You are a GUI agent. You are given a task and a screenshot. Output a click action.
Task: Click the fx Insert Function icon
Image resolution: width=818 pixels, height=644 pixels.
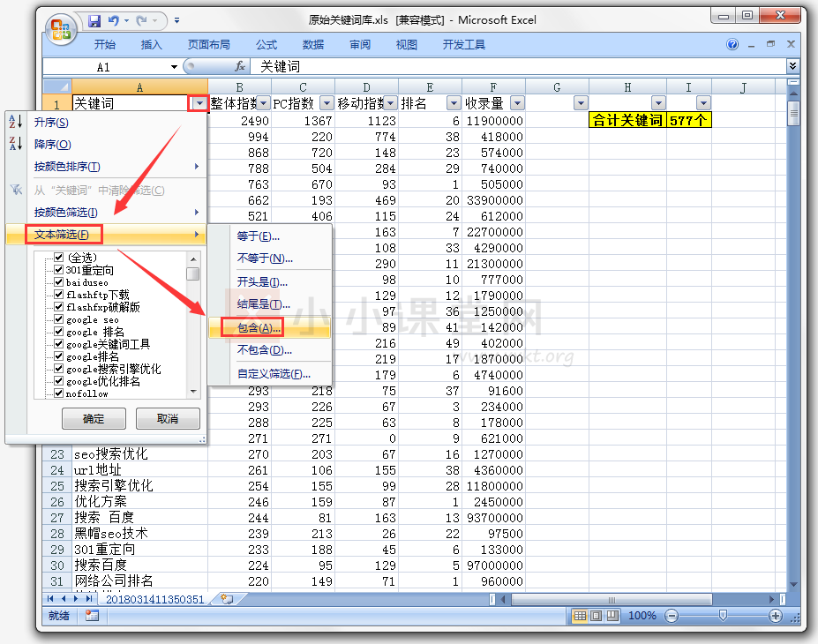click(240, 66)
